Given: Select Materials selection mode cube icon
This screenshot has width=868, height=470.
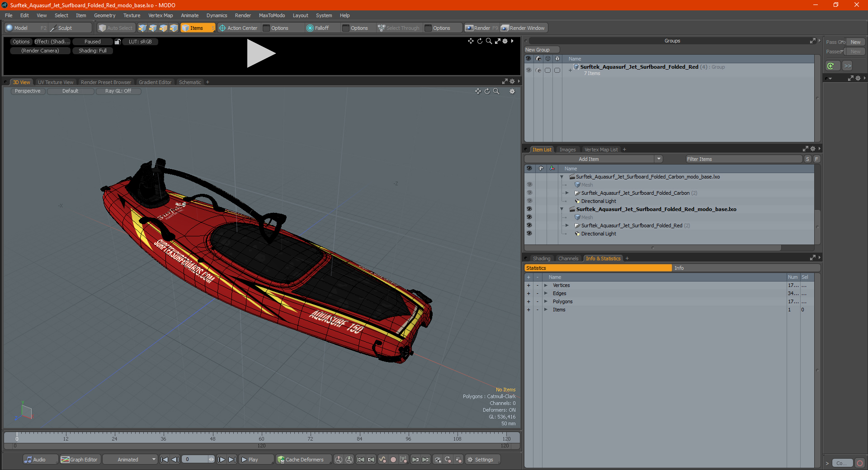Looking at the screenshot, I should 174,28.
